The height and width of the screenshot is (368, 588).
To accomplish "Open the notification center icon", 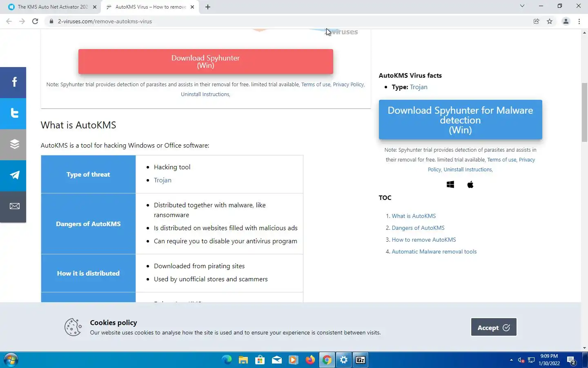I will 571,360.
